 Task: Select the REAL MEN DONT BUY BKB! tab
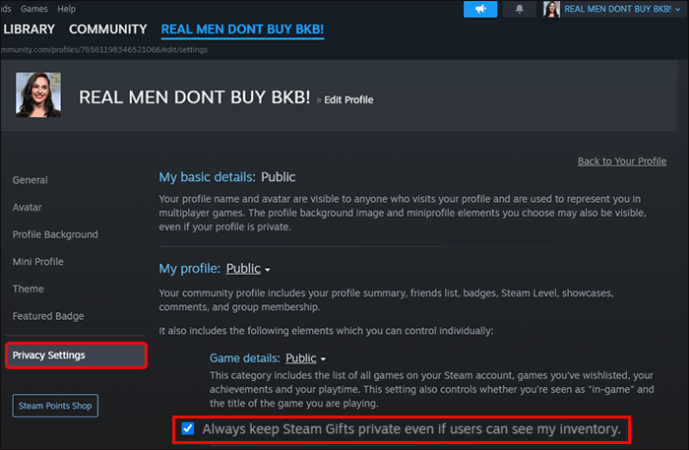pyautogui.click(x=242, y=29)
